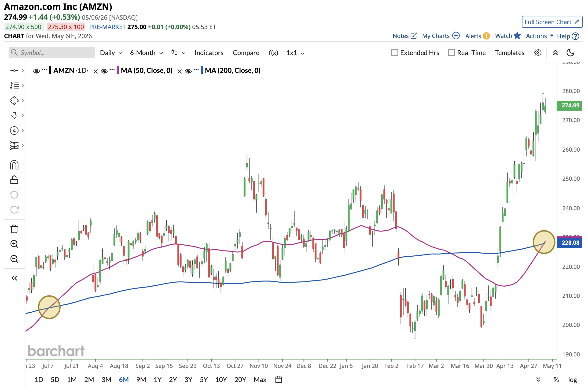Screen dimensions: 588x389
Task: Expand the shapes tool submenu arrow
Action: coord(22,101)
